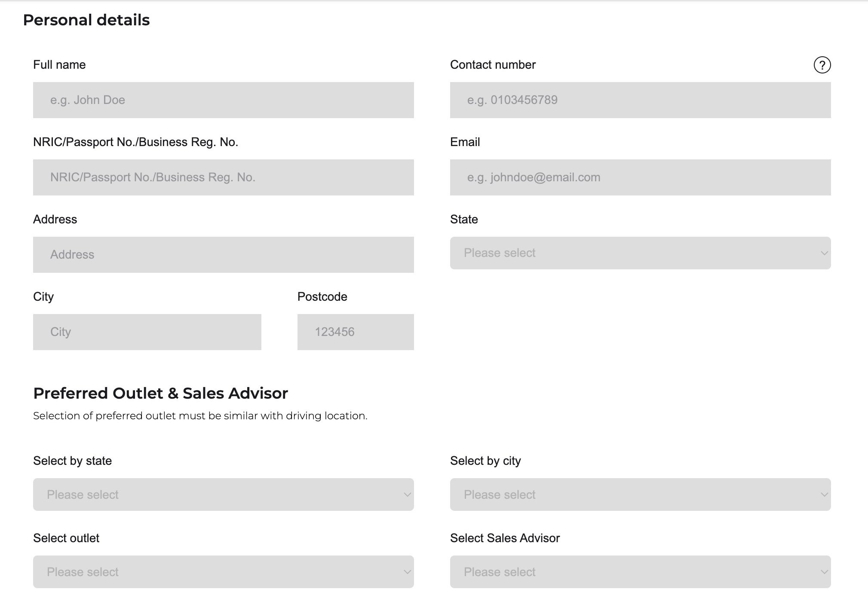
Task: Activate the NRIC/Passport No. input box
Action: [x=224, y=177]
